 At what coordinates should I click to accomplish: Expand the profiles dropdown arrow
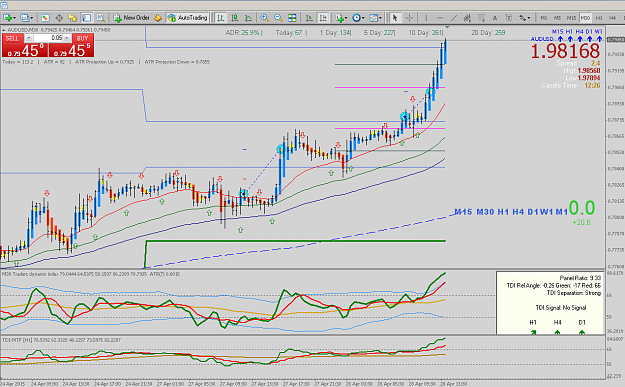point(31,18)
